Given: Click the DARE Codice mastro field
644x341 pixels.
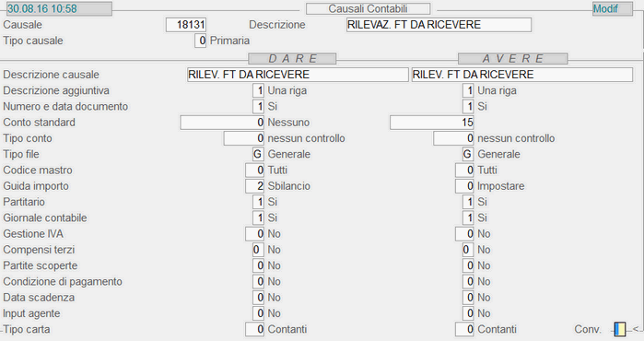Looking at the screenshot, I should point(254,170).
